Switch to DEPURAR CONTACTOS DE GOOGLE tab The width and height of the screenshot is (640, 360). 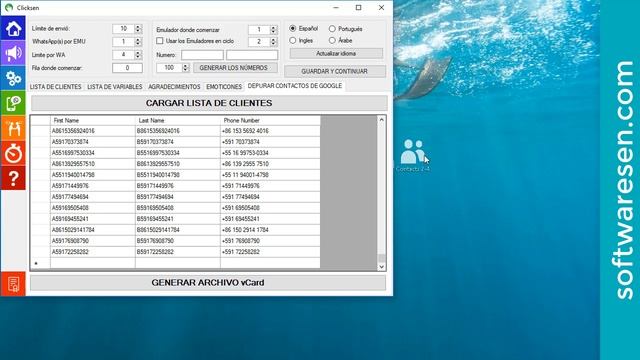295,86
